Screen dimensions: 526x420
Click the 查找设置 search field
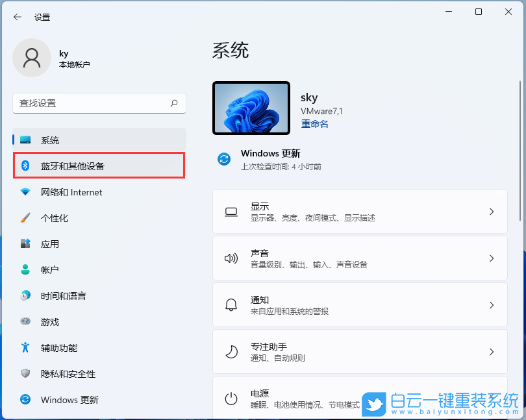(x=99, y=104)
